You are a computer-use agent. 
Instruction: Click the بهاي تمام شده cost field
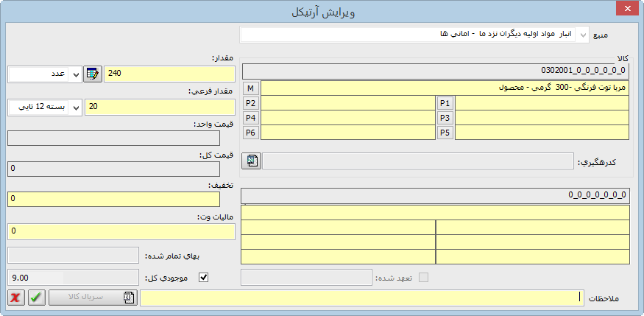[x=73, y=255]
